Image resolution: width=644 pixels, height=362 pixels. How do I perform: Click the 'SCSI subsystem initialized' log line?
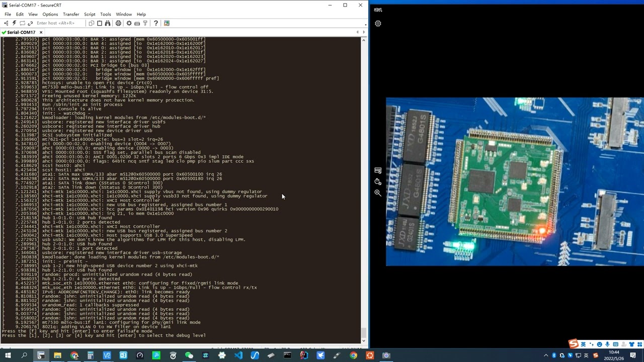pyautogui.click(x=77, y=135)
